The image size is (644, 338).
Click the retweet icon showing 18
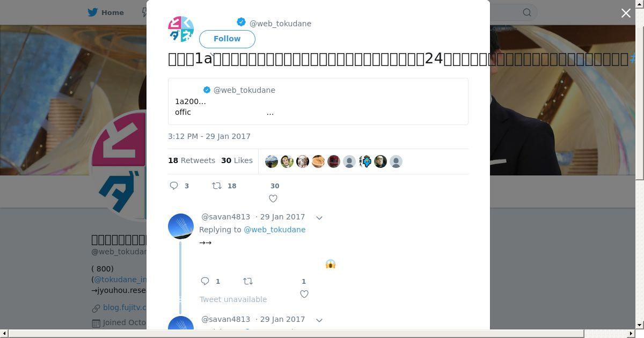(217, 186)
